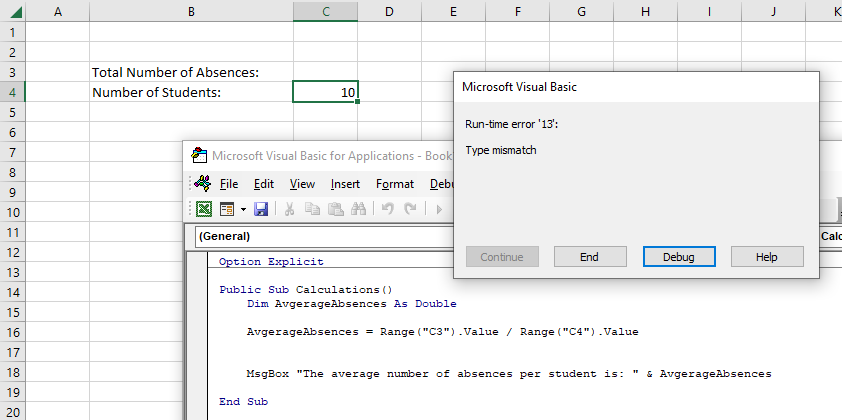
Task: Select row 20 header
Action: click(x=13, y=412)
